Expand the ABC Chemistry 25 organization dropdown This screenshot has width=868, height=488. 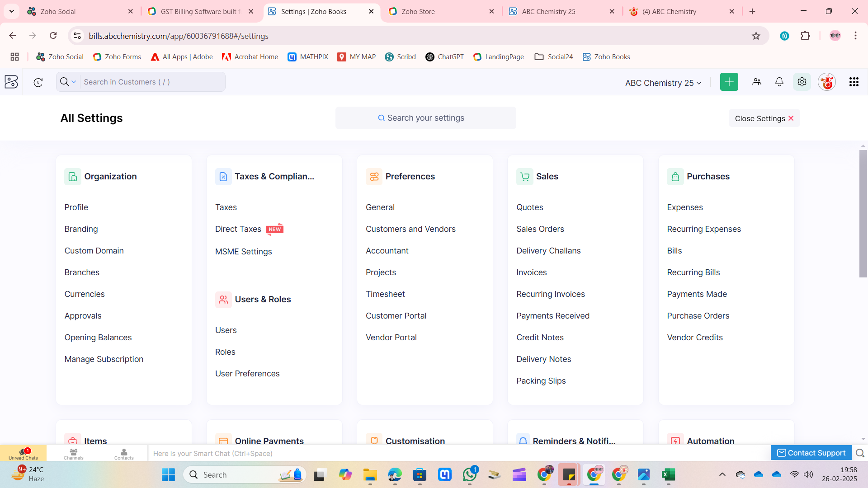point(663,83)
